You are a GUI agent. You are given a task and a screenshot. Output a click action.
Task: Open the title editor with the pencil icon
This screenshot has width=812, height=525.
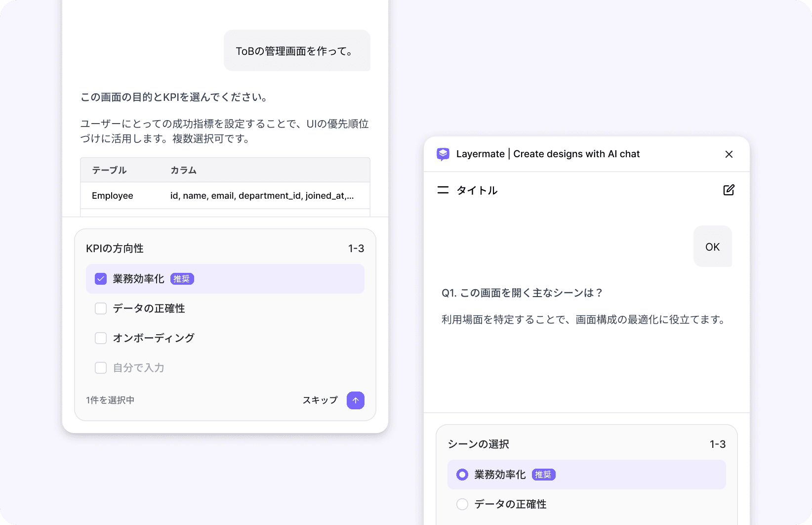pos(729,190)
